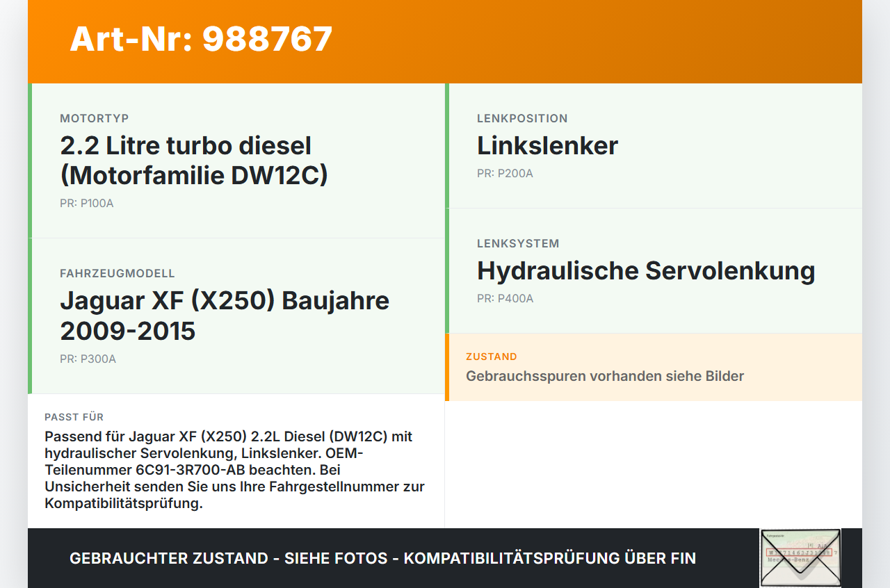Click the PR: P400A code
The height and width of the screenshot is (588, 890).
504,298
